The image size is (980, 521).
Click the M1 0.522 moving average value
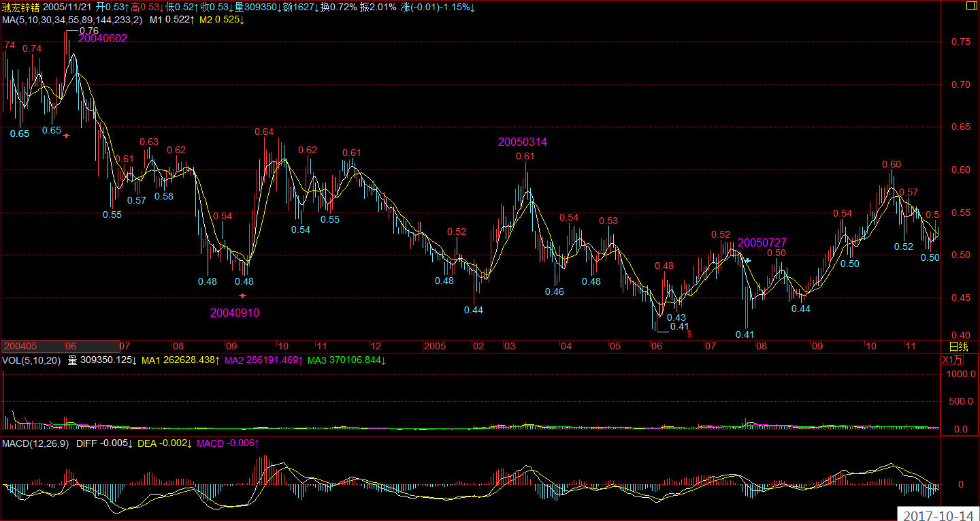click(x=172, y=20)
